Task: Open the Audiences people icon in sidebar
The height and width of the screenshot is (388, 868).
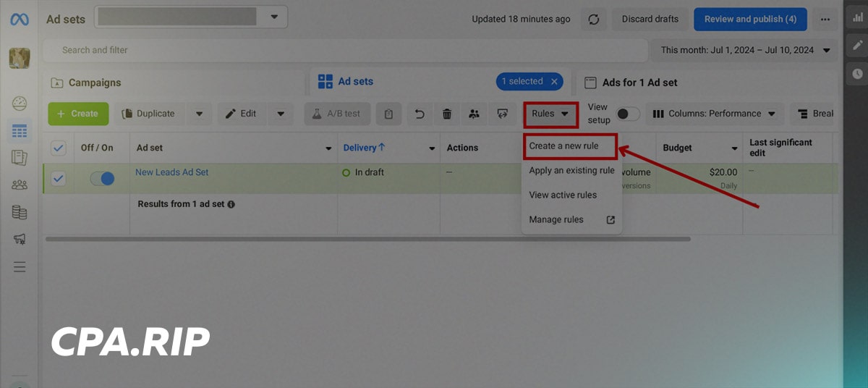Action: [20, 185]
